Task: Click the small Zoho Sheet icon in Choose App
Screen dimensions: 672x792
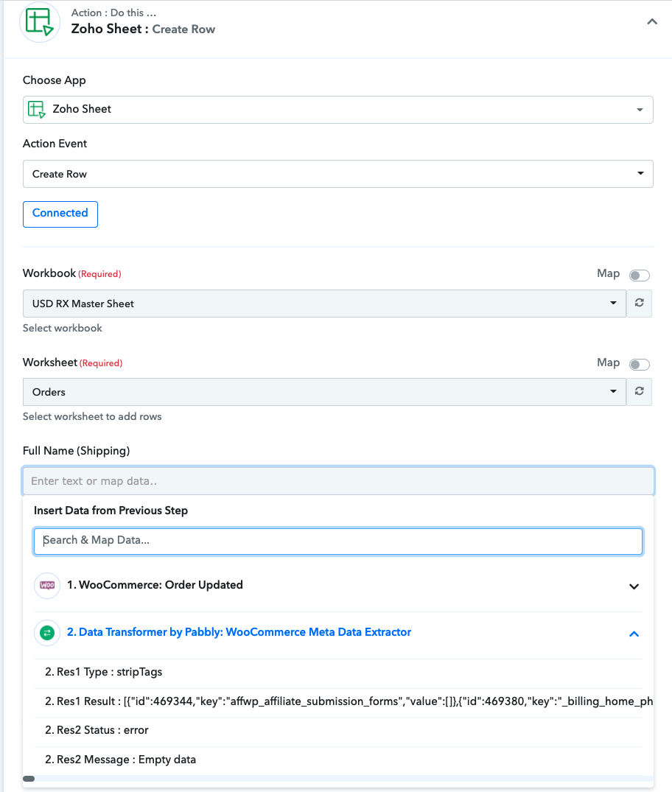Action: point(36,109)
